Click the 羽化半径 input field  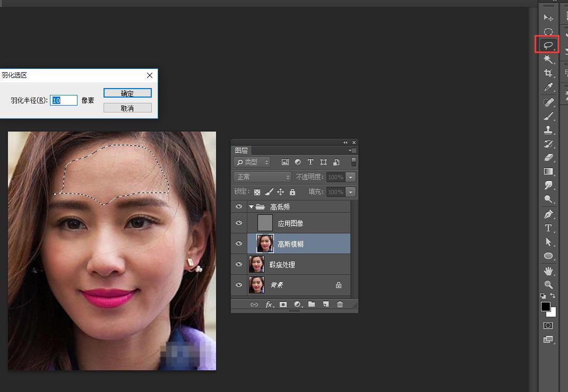tap(64, 100)
